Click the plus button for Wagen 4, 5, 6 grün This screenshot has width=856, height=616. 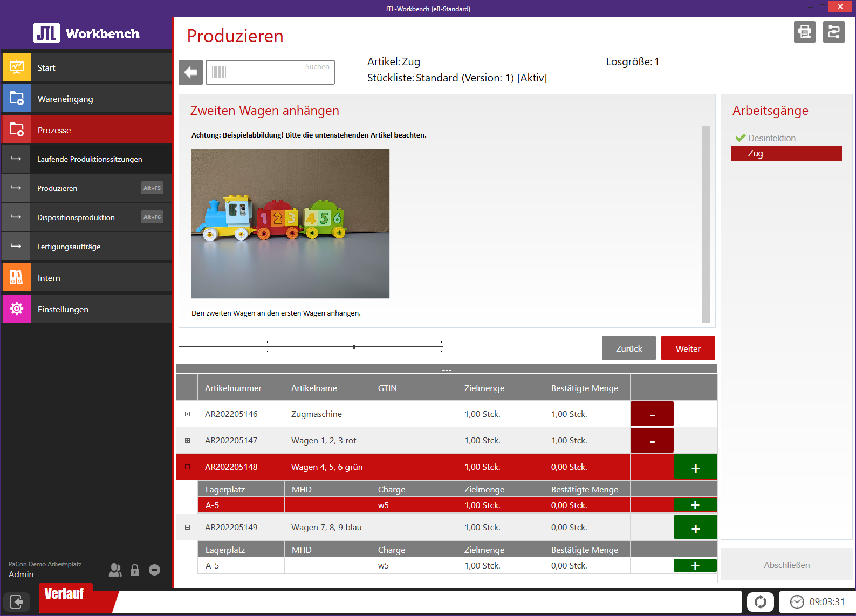695,467
